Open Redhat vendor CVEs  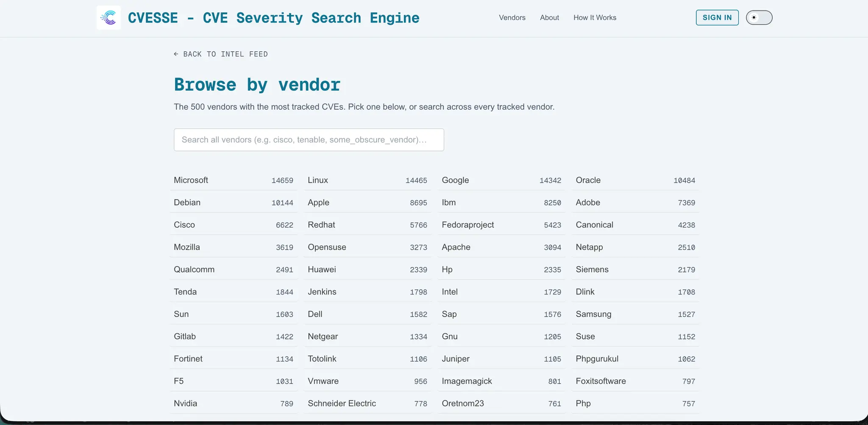367,225
